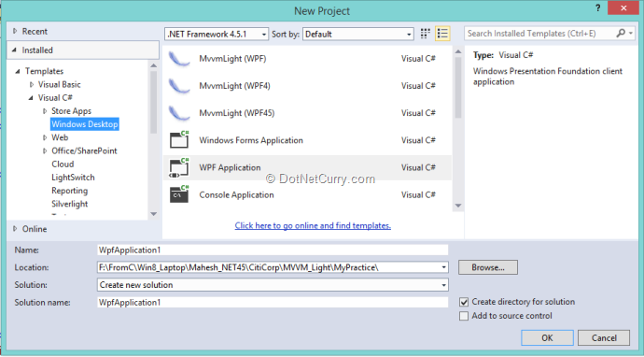
Task: Switch to medium icons list view
Action: [442, 34]
